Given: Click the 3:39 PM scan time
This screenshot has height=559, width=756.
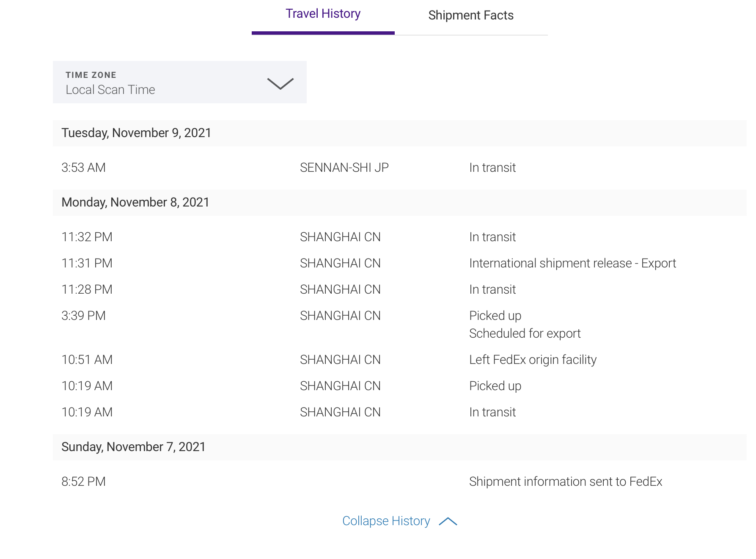Looking at the screenshot, I should pos(83,316).
